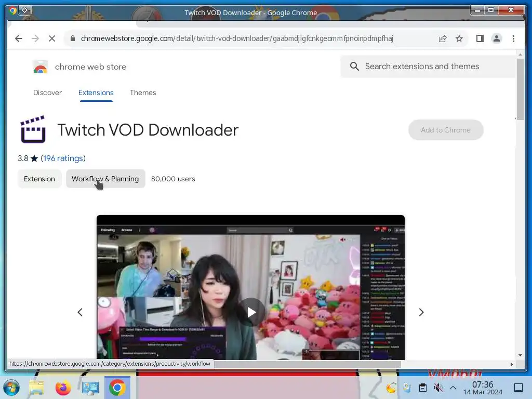Open the control panel taskbar icon
Screen dimensions: 532x399
click(x=90, y=388)
